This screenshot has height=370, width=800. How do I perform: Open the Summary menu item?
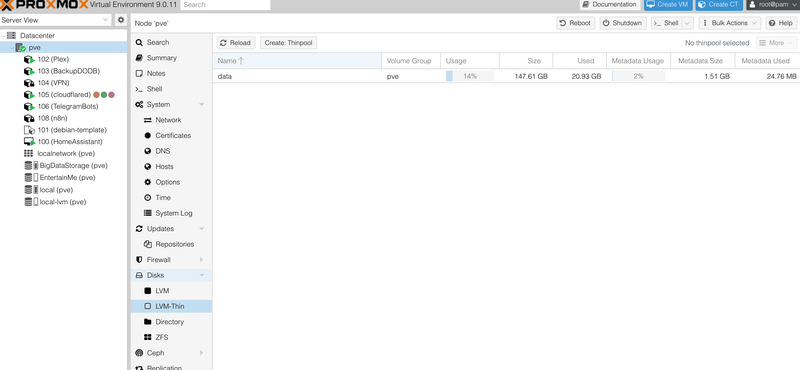click(171, 58)
